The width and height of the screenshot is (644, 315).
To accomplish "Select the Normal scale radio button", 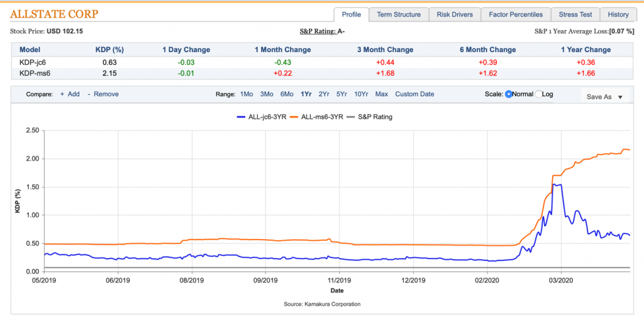I will 508,94.
